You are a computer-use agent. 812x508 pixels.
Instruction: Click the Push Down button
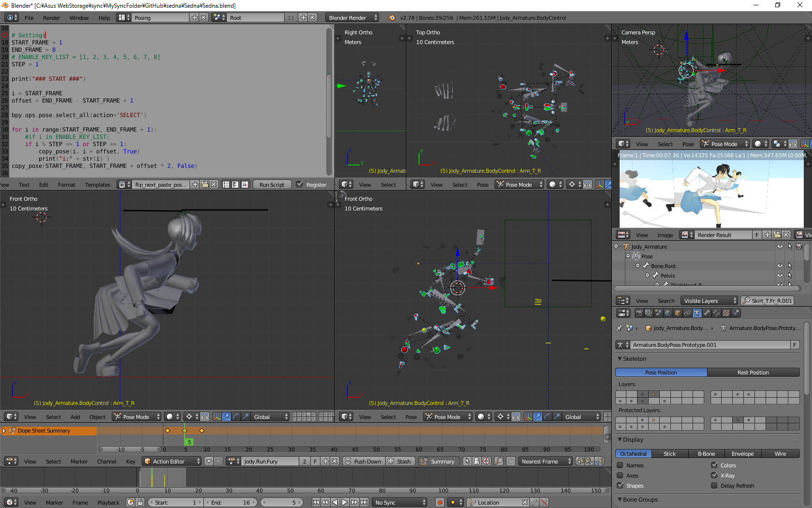pos(363,461)
